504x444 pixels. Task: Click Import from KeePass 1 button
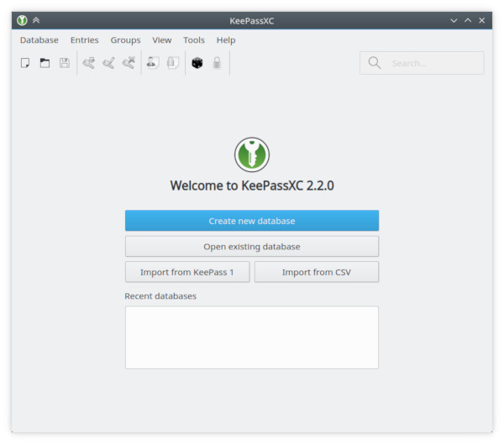pyautogui.click(x=187, y=272)
